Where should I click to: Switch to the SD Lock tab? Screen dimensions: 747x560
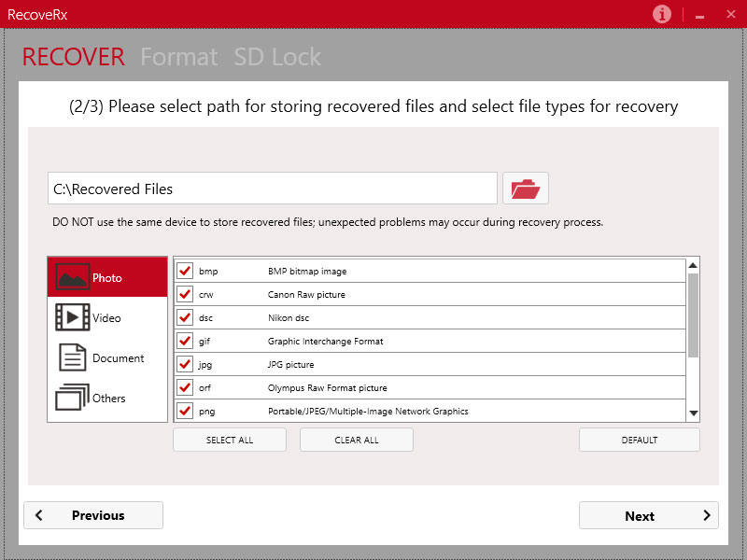277,57
